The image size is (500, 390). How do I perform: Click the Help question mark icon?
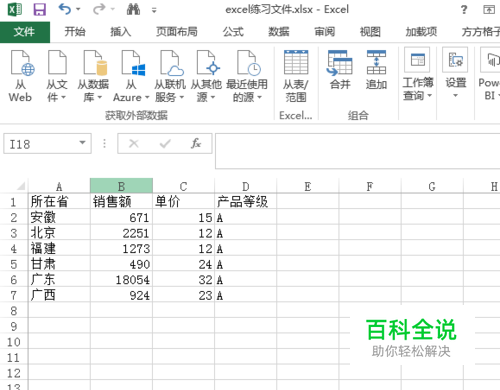pyautogui.click(x=464, y=10)
